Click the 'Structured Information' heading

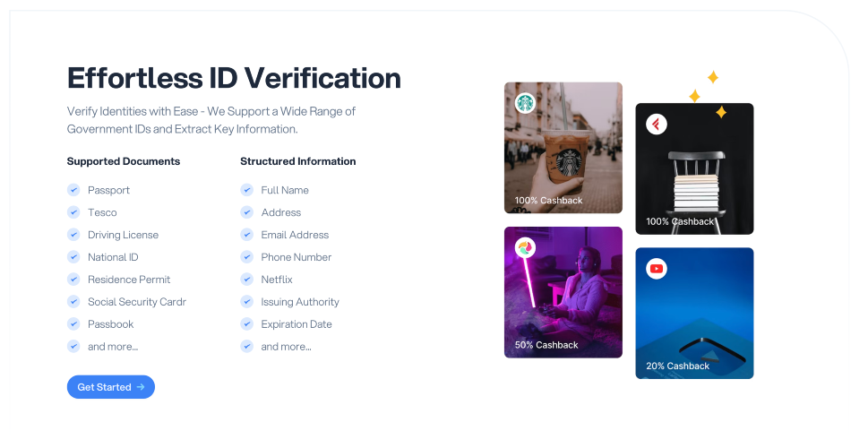click(x=297, y=161)
